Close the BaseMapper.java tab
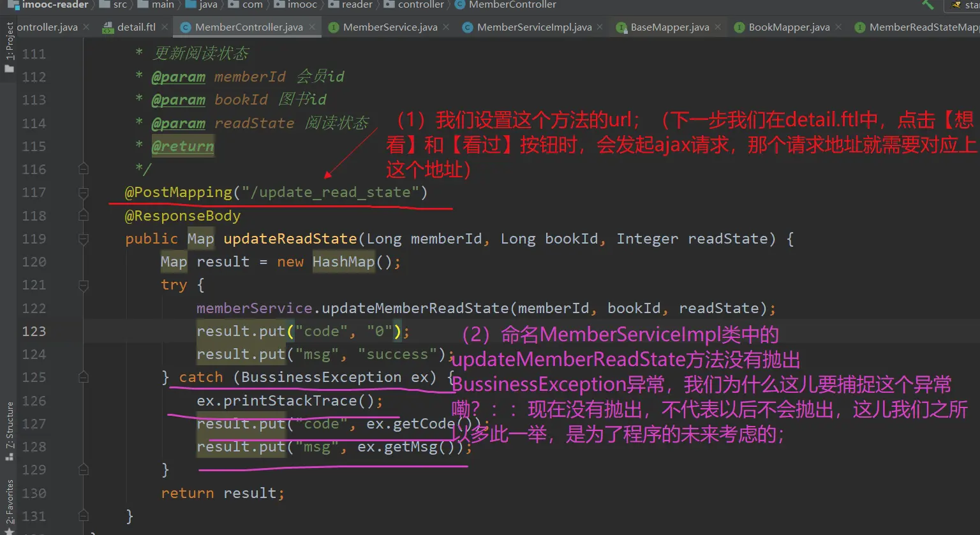 pos(718,27)
